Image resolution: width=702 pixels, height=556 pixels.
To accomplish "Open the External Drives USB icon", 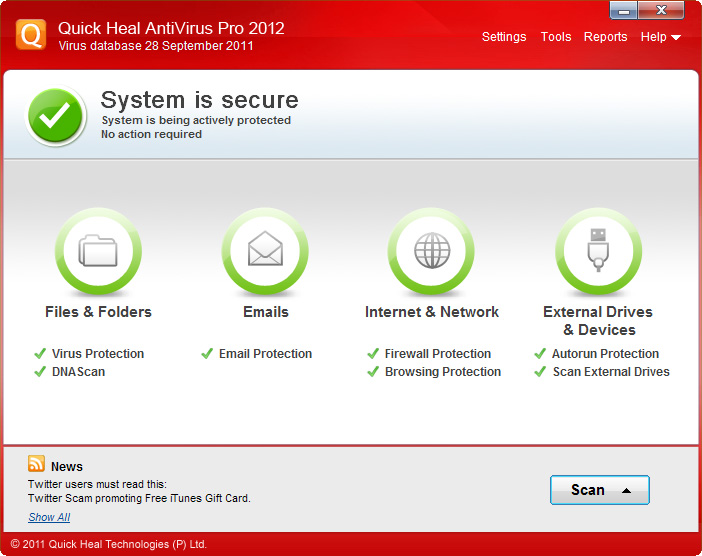I will click(x=598, y=251).
